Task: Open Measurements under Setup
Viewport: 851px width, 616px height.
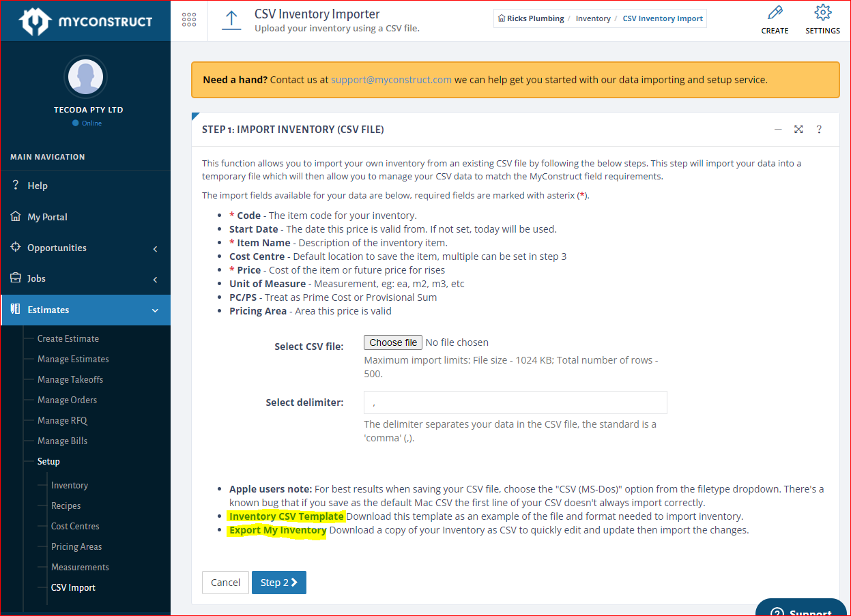Action: (80, 567)
